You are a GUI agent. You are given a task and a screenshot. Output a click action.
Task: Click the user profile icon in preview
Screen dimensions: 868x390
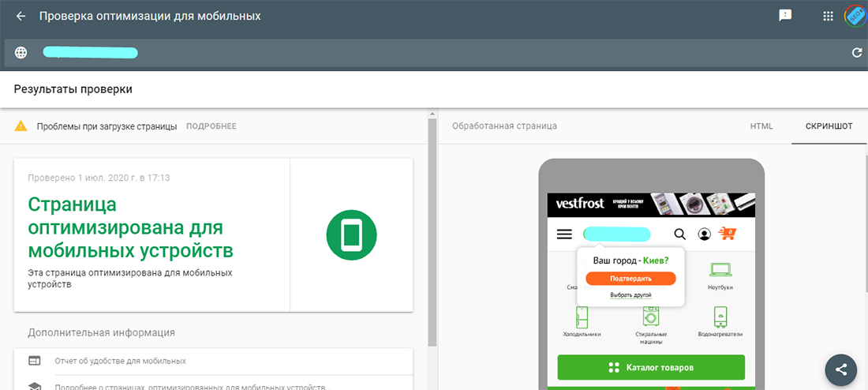704,234
